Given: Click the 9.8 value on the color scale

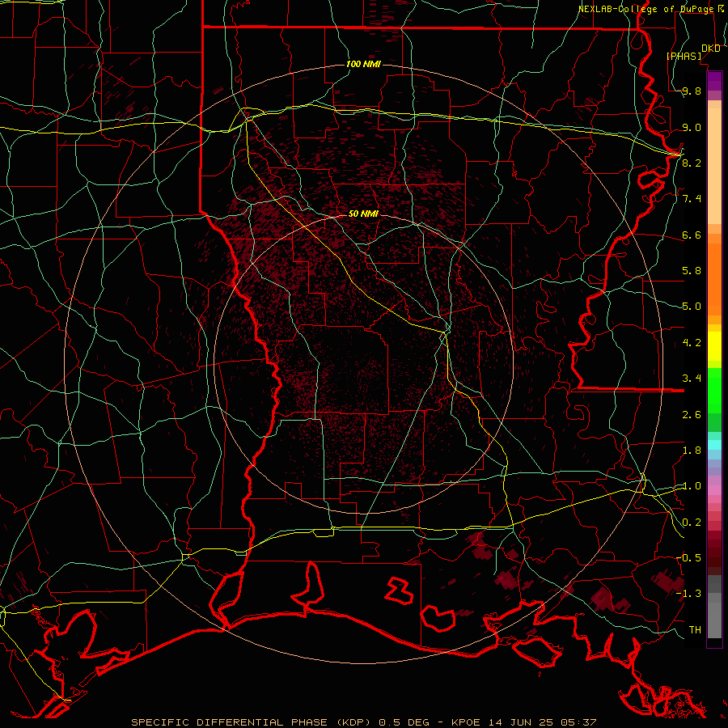Looking at the screenshot, I should coord(692,91).
